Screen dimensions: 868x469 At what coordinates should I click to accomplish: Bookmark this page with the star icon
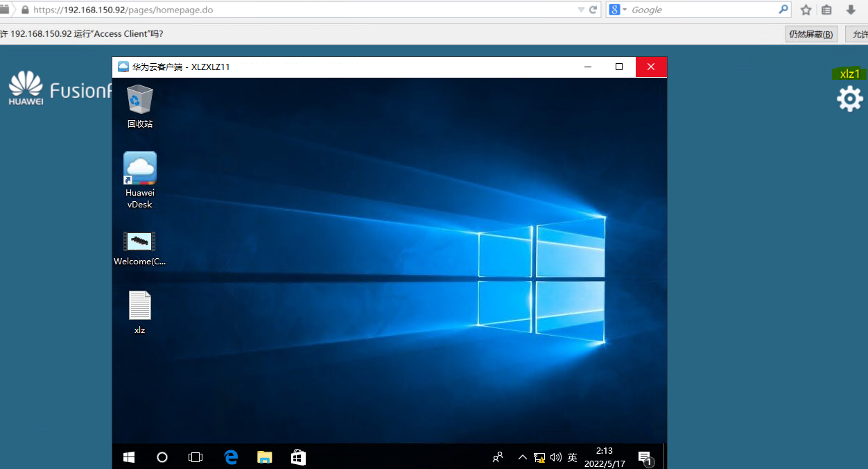tap(806, 10)
